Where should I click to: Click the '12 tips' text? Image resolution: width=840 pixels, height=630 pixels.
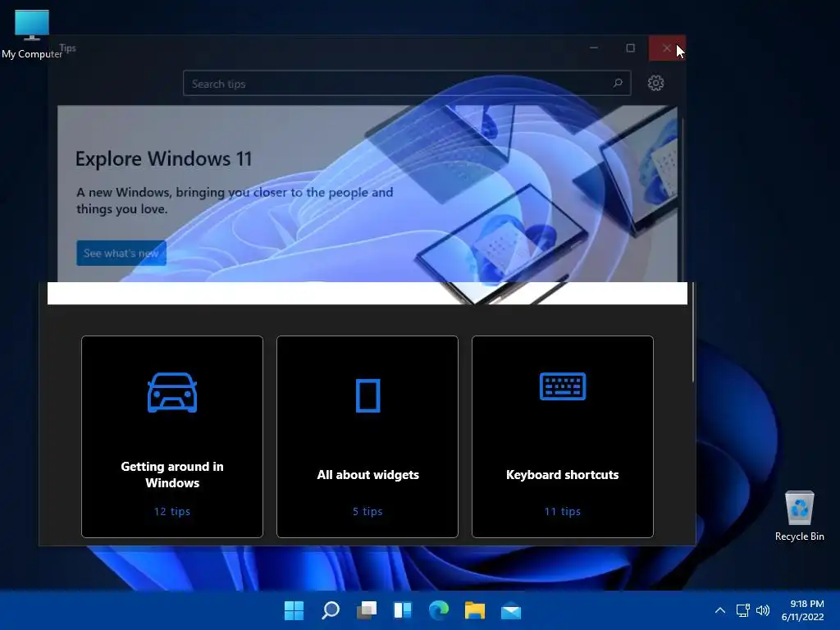click(x=172, y=511)
